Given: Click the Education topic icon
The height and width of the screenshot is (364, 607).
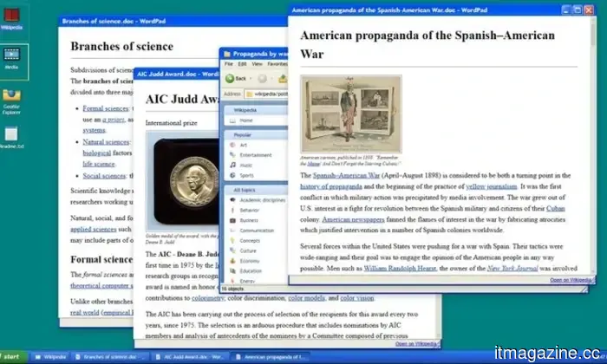Looking at the screenshot, I should pyautogui.click(x=232, y=270).
